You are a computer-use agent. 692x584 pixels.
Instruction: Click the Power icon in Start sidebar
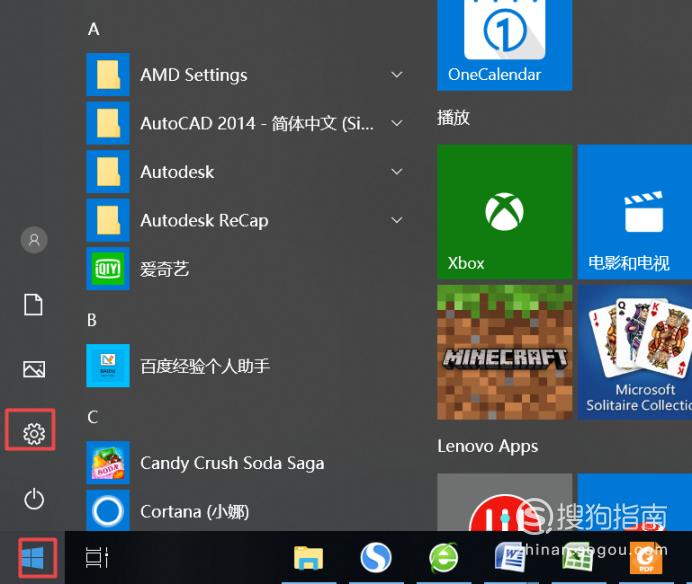point(34,499)
